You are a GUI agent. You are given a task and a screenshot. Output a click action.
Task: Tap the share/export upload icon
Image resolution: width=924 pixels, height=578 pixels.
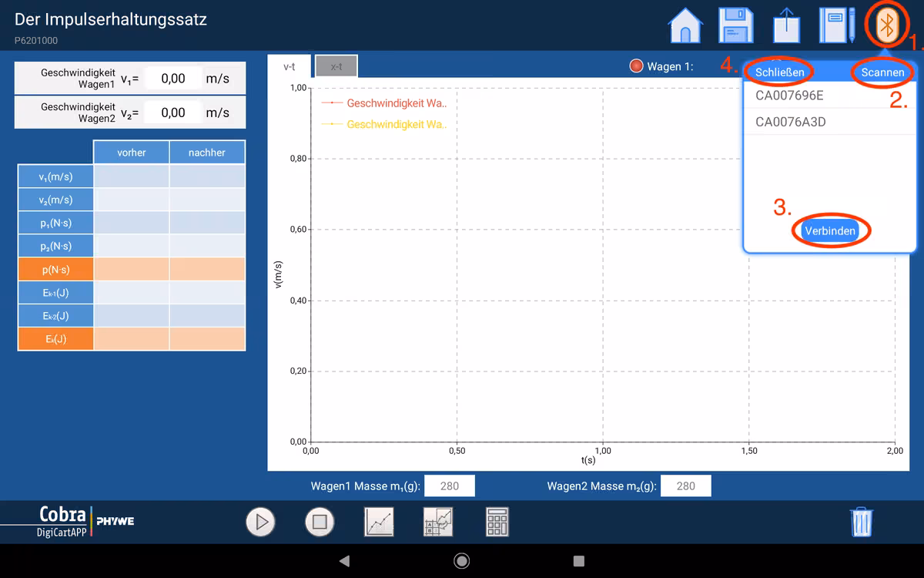pyautogui.click(x=786, y=25)
